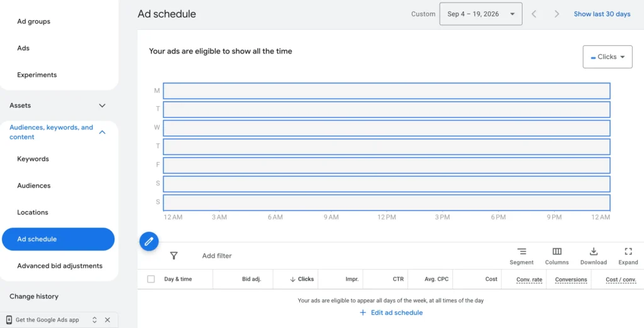The height and width of the screenshot is (328, 644).
Task: Sort by the Cost column header
Action: 491,279
